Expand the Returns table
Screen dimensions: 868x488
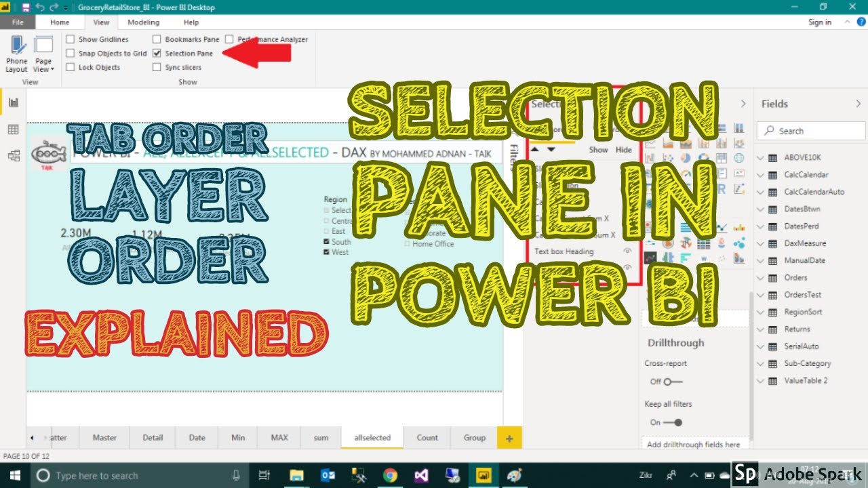coord(759,329)
